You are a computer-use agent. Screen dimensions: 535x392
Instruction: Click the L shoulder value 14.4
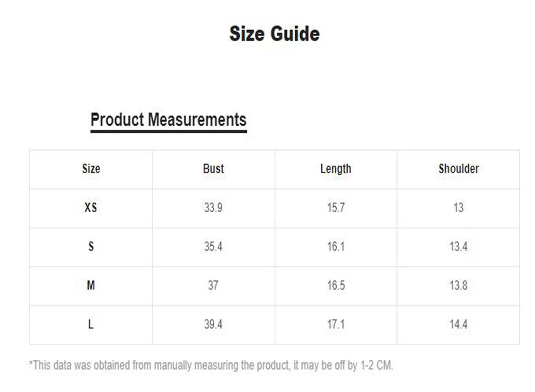coord(458,324)
